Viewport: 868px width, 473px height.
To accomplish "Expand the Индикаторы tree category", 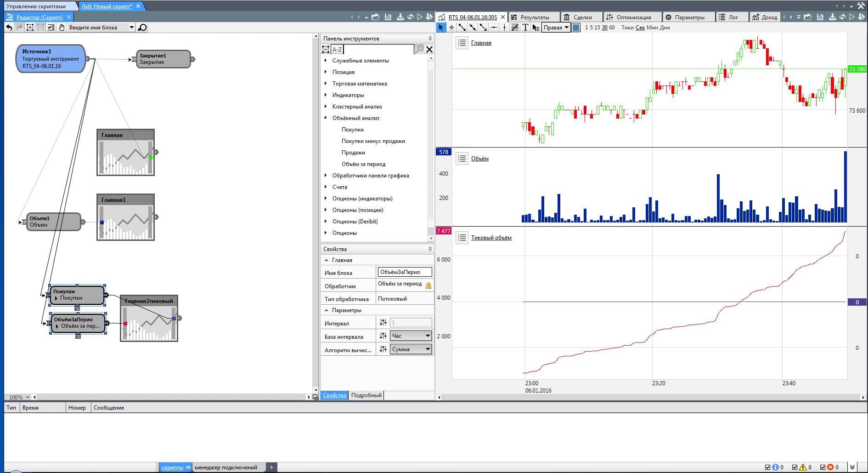I will pos(326,95).
